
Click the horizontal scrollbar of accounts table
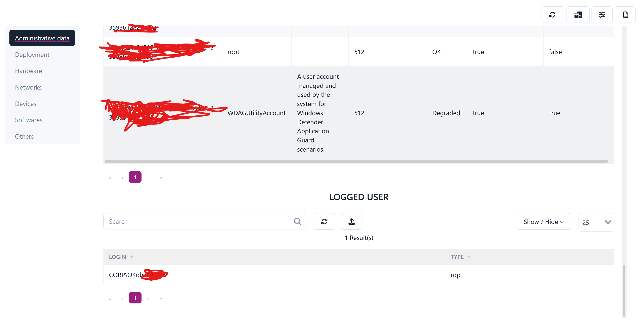pos(356,161)
